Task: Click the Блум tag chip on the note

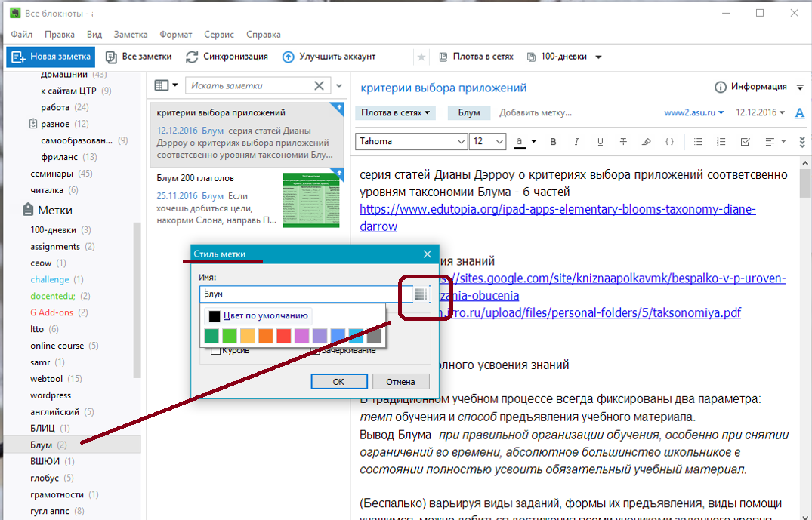Action: coord(468,112)
